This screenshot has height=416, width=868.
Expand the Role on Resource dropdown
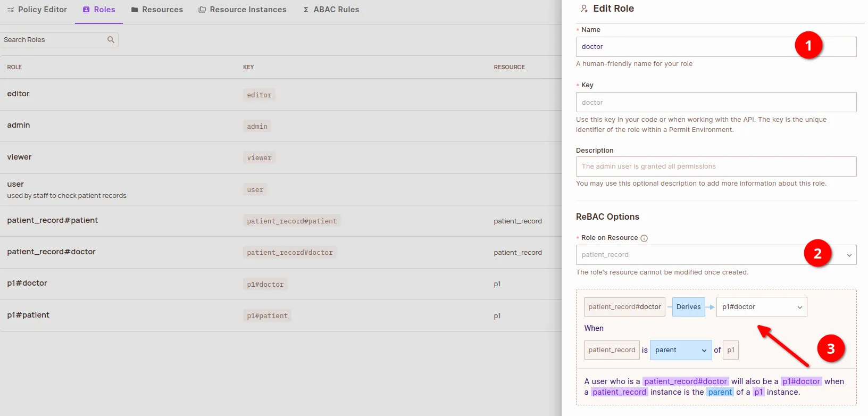[x=849, y=255]
